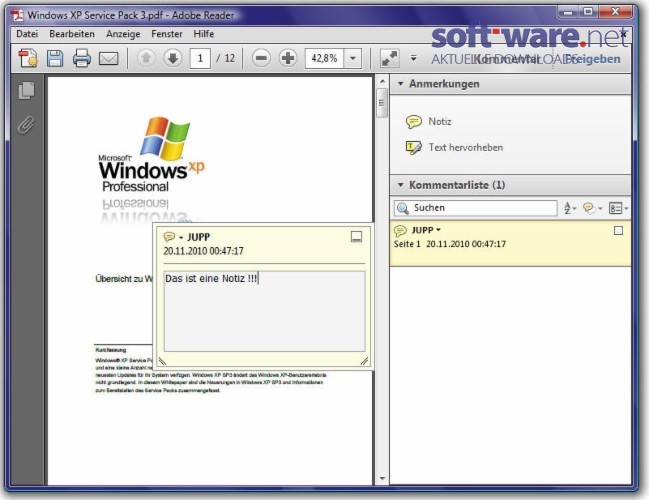Click the 'Kurzfassung' heading in document
Viewport: 649px width, 500px height.
coord(111,350)
